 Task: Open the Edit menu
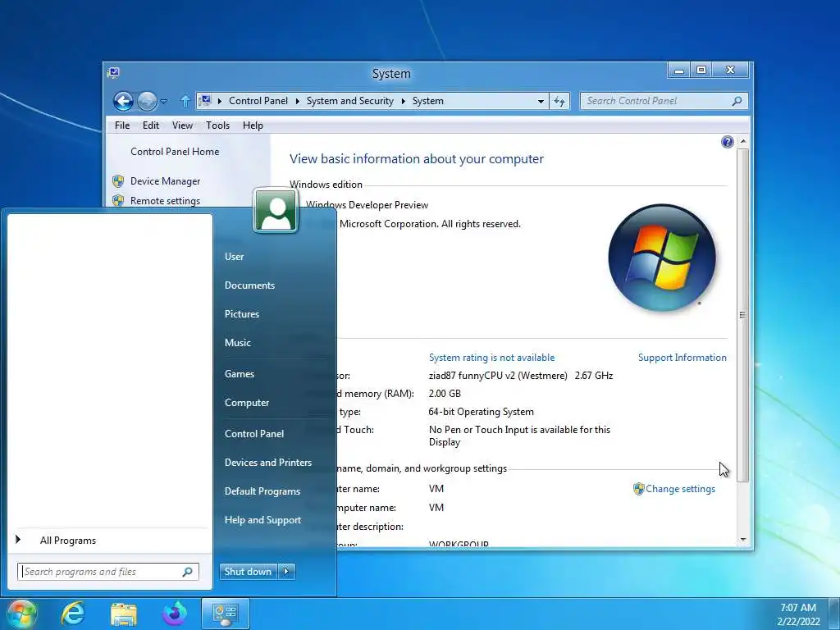coord(151,126)
